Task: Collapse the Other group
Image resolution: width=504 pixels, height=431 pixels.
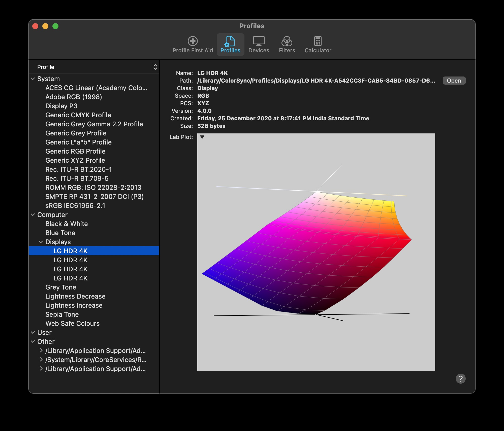Action: tap(33, 342)
